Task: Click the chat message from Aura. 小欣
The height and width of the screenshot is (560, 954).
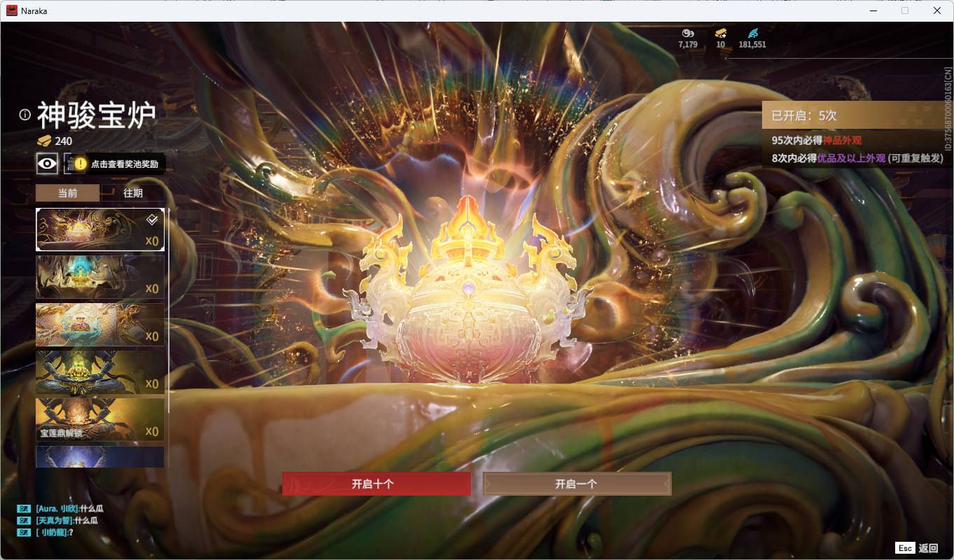Action: click(69, 509)
